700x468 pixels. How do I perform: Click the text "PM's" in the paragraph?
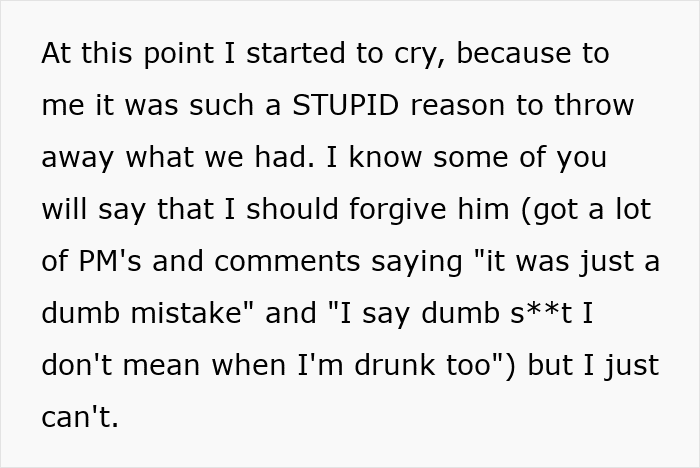109,260
